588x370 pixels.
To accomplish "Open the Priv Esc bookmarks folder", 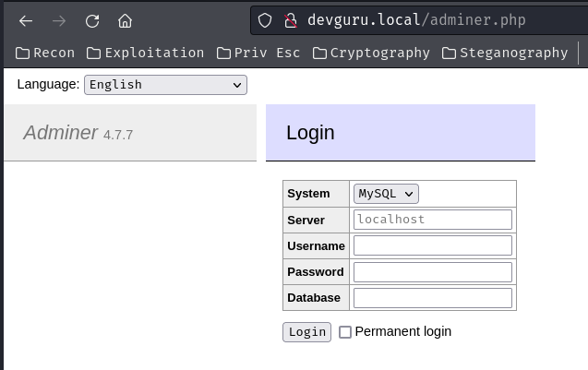I will 258,53.
